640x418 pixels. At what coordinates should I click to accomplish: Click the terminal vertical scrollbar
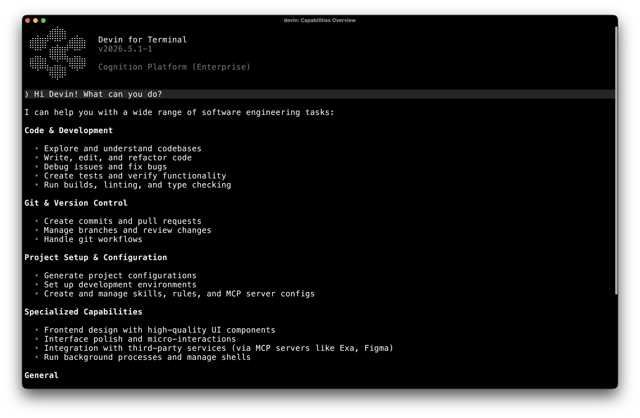coord(616,160)
